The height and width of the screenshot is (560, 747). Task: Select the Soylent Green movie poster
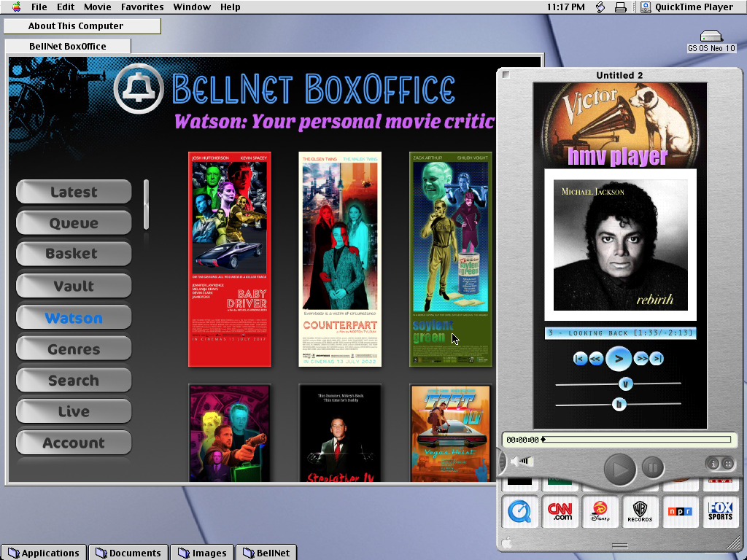point(451,260)
